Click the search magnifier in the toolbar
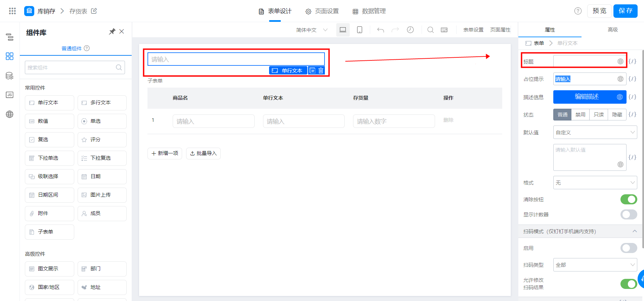Viewport: 644px width, 301px height. (430, 30)
